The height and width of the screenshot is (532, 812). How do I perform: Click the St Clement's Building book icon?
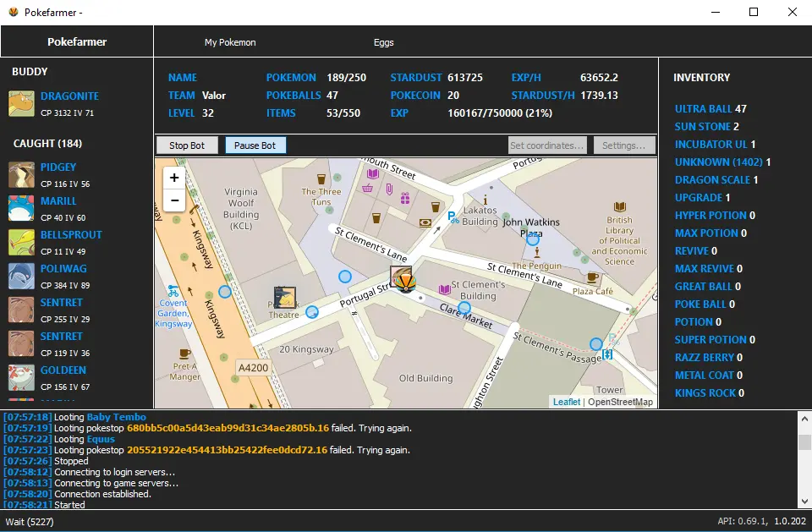444,289
